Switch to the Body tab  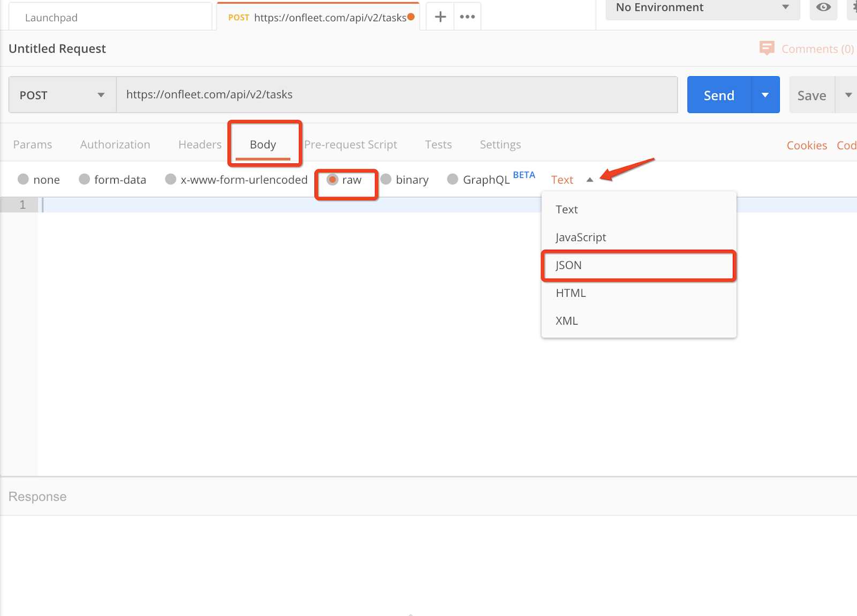263,145
